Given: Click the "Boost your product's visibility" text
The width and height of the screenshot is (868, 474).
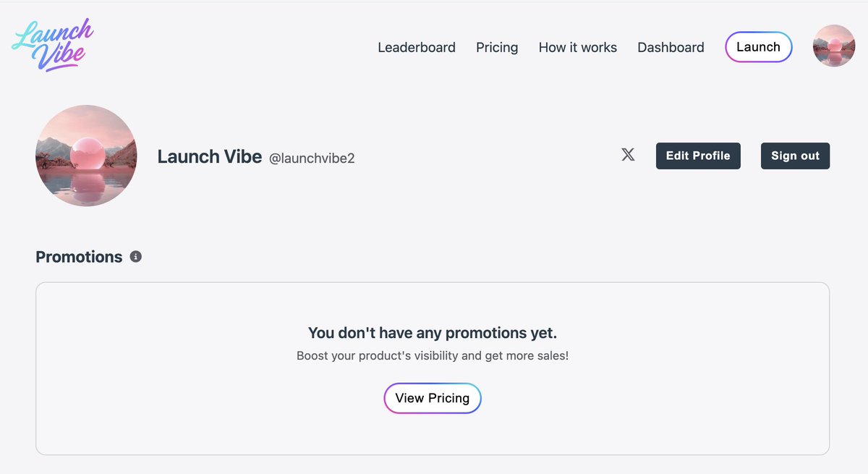Looking at the screenshot, I should click(433, 356).
